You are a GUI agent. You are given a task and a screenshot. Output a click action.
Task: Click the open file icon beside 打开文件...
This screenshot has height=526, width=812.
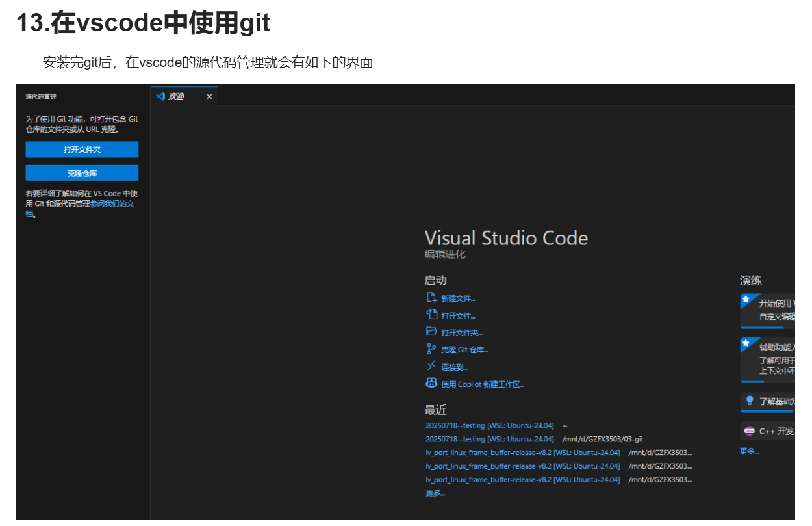[431, 315]
